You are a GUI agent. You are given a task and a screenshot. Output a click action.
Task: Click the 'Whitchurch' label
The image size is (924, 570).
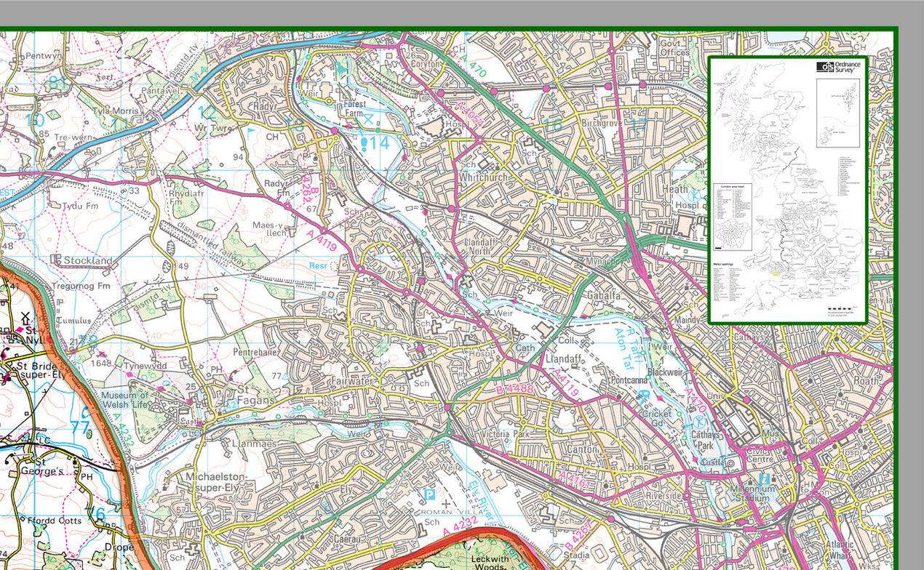pyautogui.click(x=484, y=177)
